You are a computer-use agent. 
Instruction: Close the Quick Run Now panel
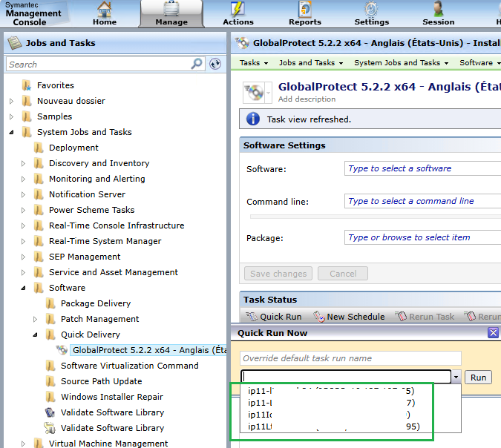(493, 333)
